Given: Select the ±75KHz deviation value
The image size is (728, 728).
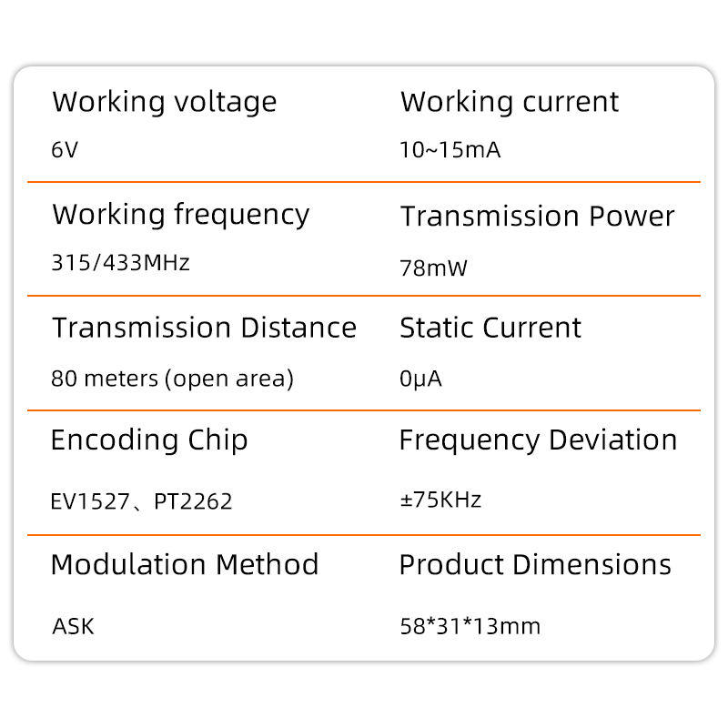Looking at the screenshot, I should [x=440, y=500].
